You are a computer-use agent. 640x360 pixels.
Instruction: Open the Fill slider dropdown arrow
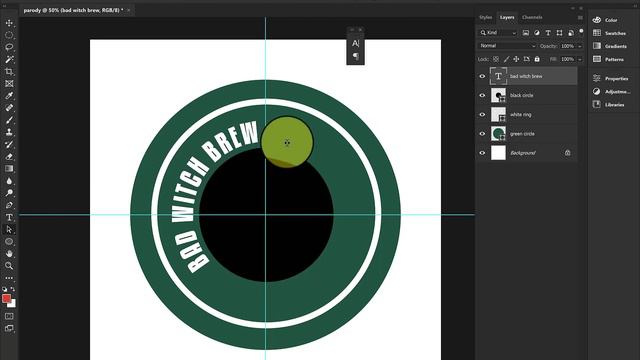(x=580, y=59)
